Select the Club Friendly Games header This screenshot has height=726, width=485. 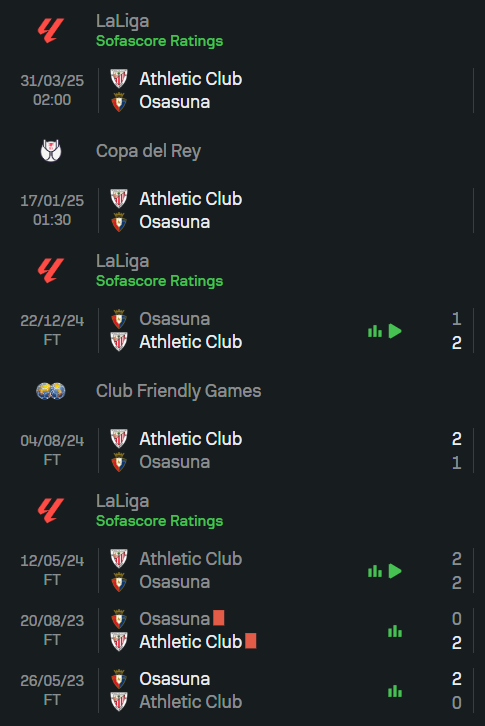coord(178,391)
